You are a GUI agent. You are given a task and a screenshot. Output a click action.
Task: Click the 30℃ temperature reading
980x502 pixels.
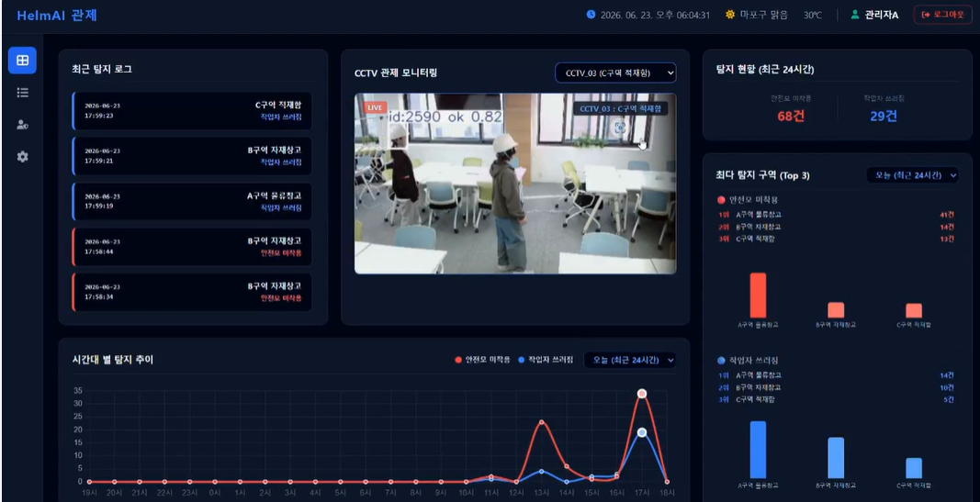813,15
